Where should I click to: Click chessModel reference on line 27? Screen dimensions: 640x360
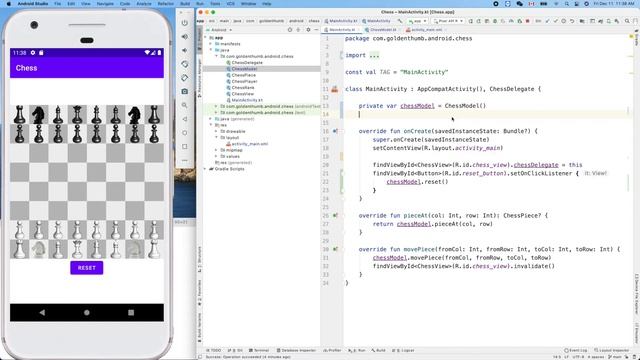click(x=413, y=224)
